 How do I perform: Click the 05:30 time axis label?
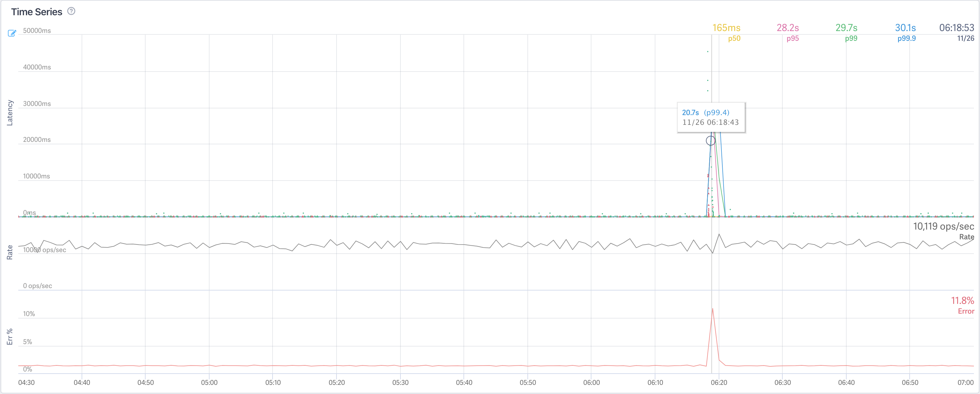point(400,382)
